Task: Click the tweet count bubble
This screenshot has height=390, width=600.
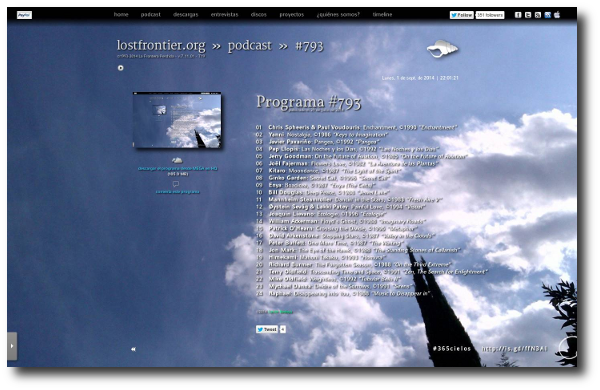Action: [x=283, y=329]
